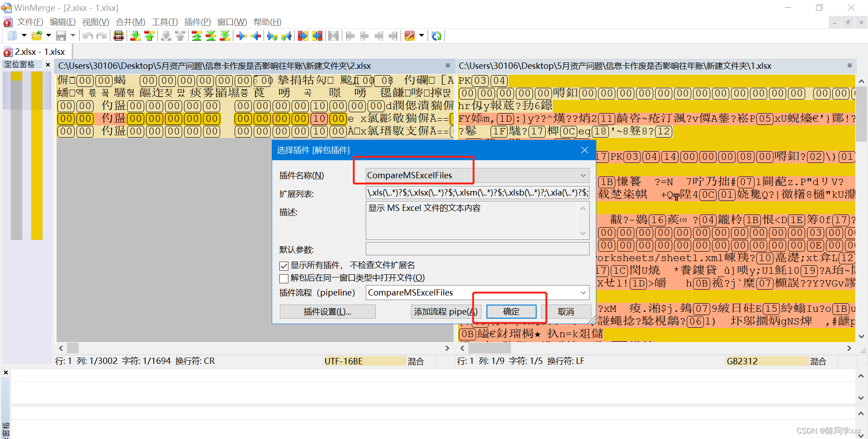
Task: Expand the Open folder dropdown arrow
Action: pyautogui.click(x=48, y=36)
